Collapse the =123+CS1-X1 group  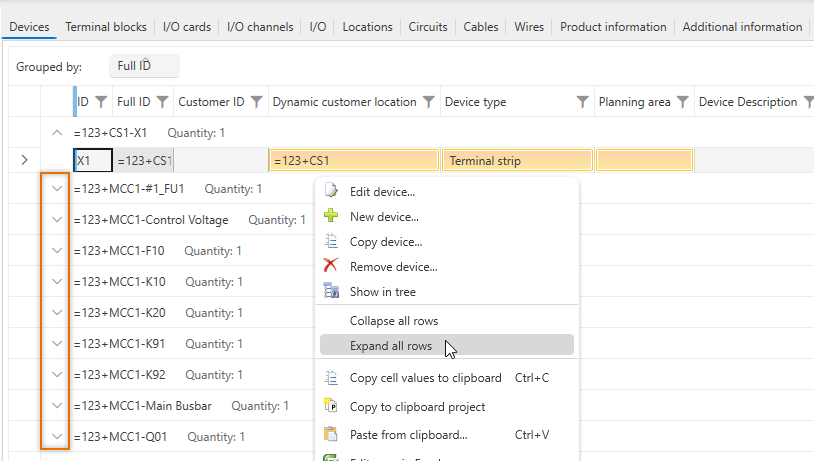(x=57, y=132)
